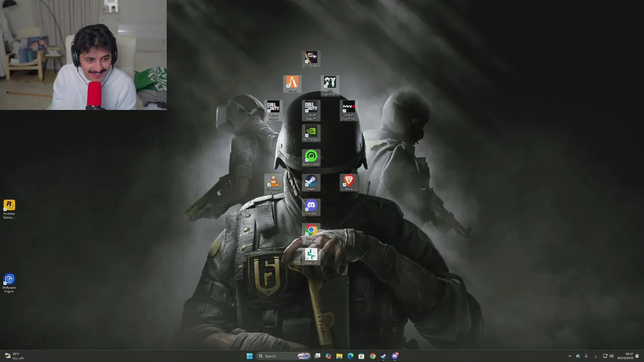Select the Google Chrome desktop shortcut
This screenshot has height=362, width=644.
click(311, 233)
